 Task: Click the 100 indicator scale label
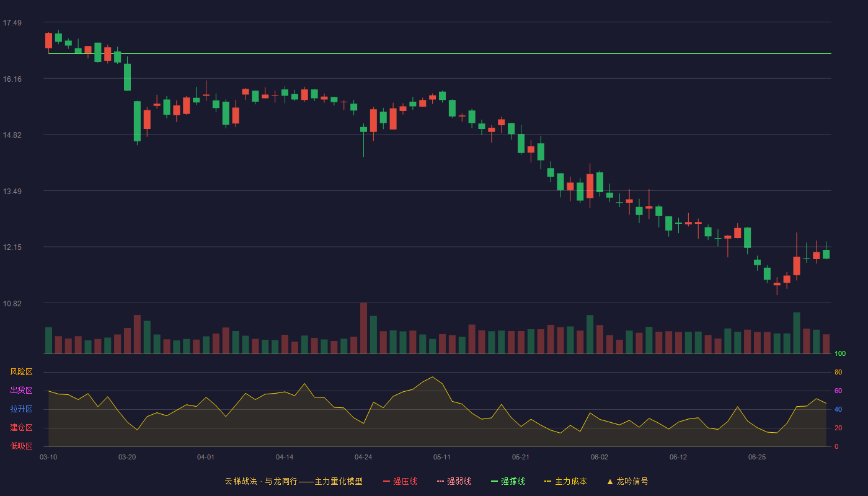coord(840,354)
